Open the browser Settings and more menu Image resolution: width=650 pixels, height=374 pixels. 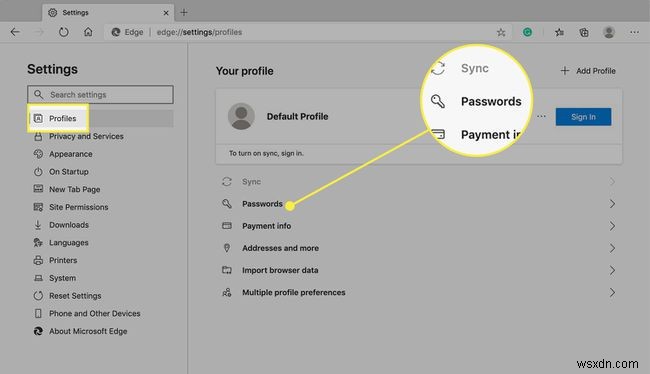[634, 32]
